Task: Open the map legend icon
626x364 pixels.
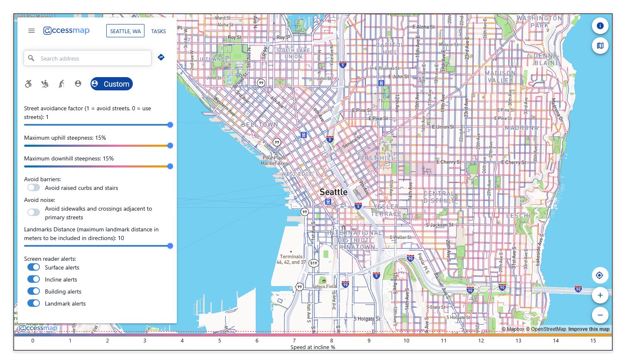Action: click(x=600, y=46)
